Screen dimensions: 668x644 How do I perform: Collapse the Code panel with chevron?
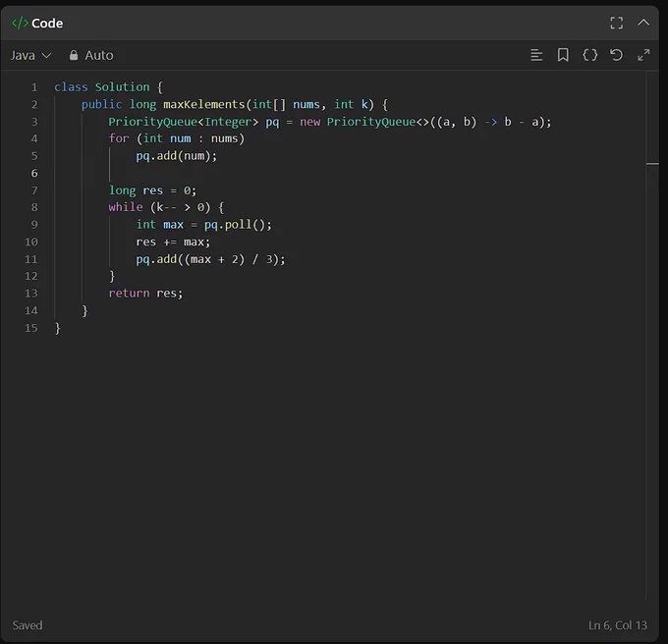pos(643,23)
